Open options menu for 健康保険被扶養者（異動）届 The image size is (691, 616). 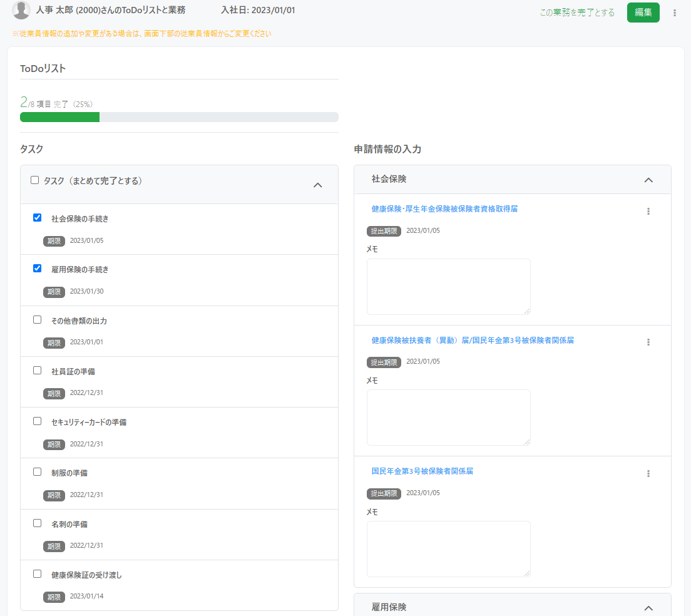click(x=648, y=342)
